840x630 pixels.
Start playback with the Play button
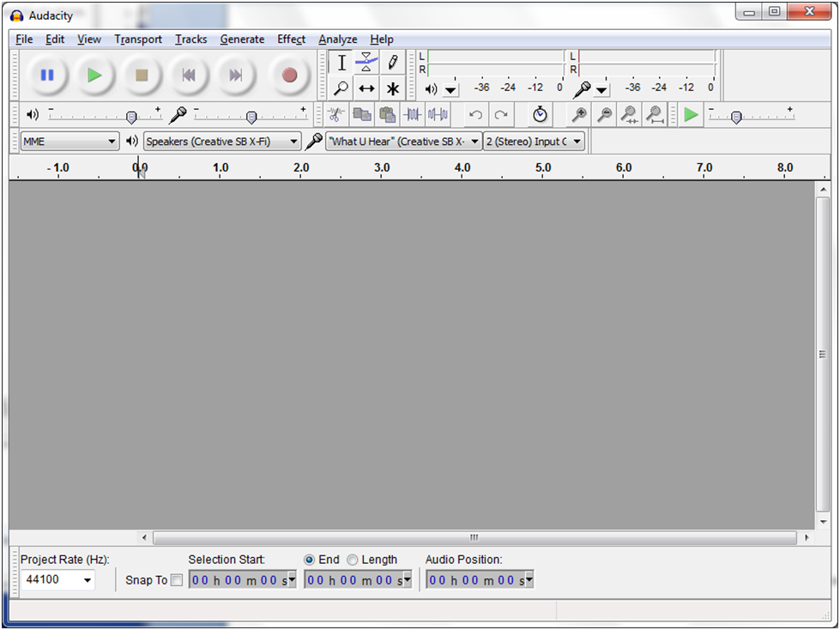pos(94,75)
